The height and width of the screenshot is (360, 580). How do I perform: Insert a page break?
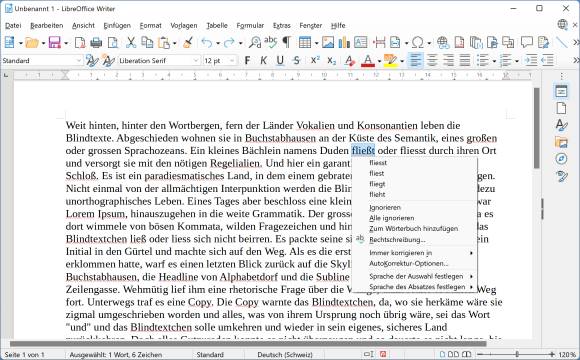pyautogui.click(x=379, y=43)
